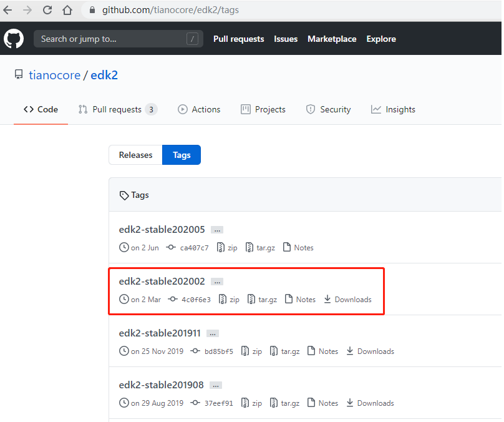This screenshot has height=422, width=504.
Task: Switch to the Projects tab
Action: point(263,109)
